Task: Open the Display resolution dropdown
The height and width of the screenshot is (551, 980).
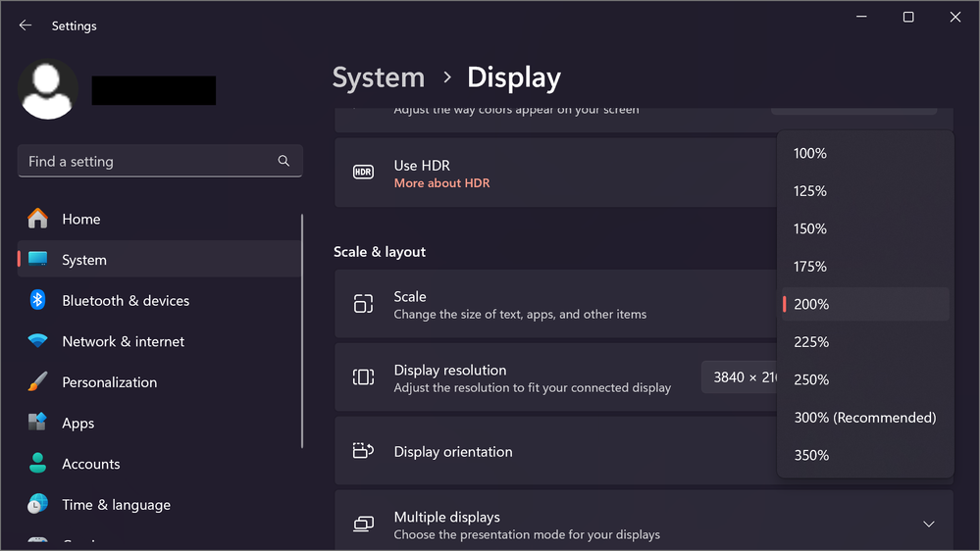Action: [740, 377]
